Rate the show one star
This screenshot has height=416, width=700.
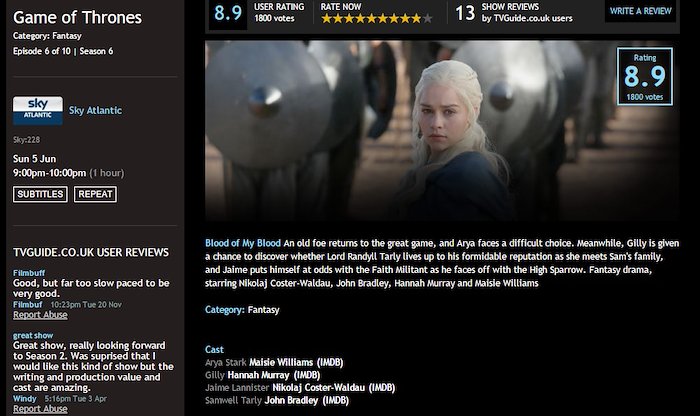(x=327, y=19)
